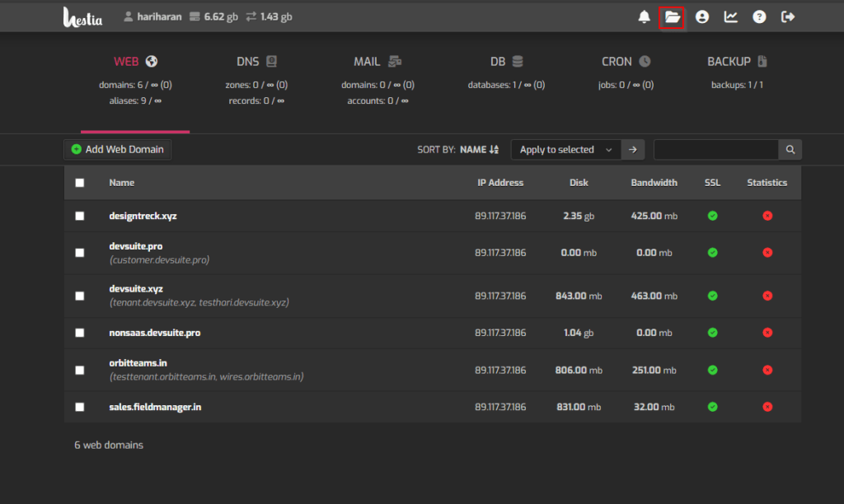Open the Apply to selected dropdown

565,150
